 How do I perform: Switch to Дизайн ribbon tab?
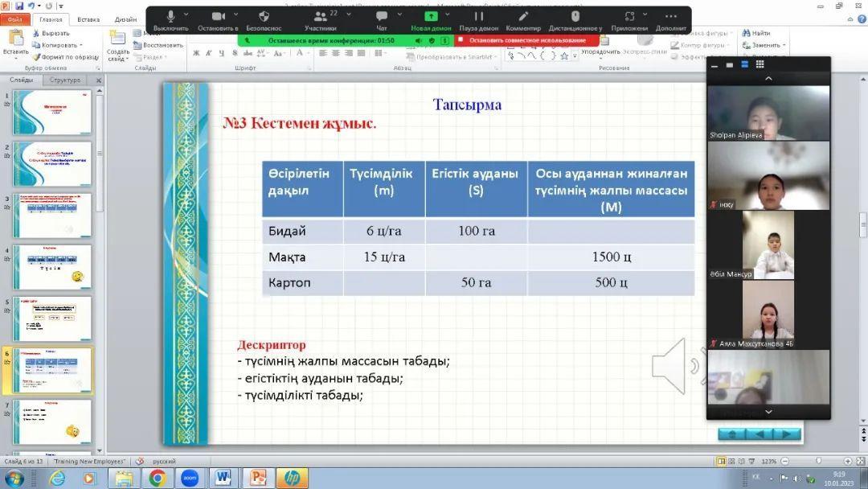click(x=125, y=19)
